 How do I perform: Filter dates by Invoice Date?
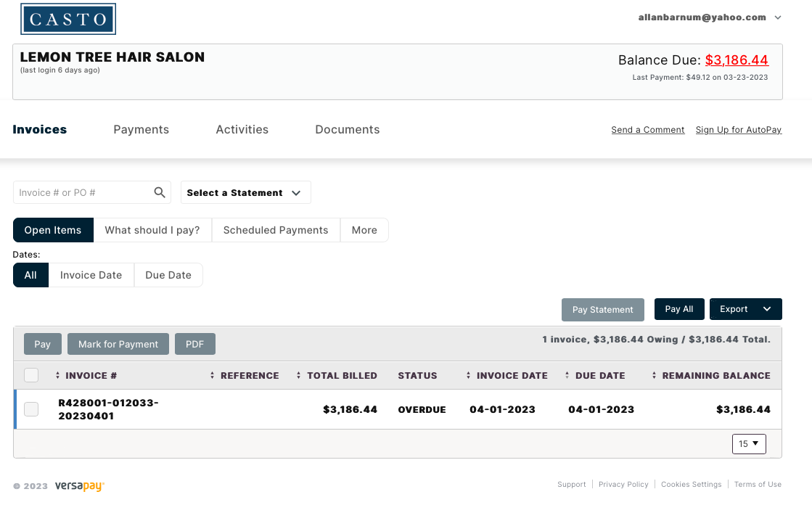tap(91, 275)
